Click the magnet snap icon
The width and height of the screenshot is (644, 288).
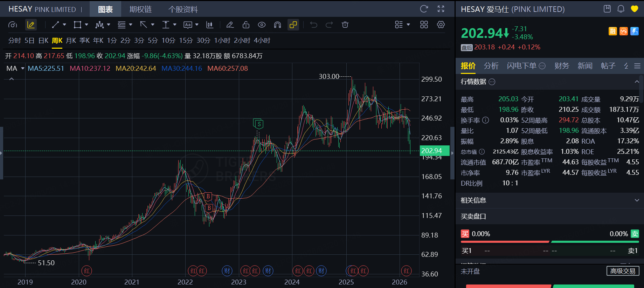277,25
